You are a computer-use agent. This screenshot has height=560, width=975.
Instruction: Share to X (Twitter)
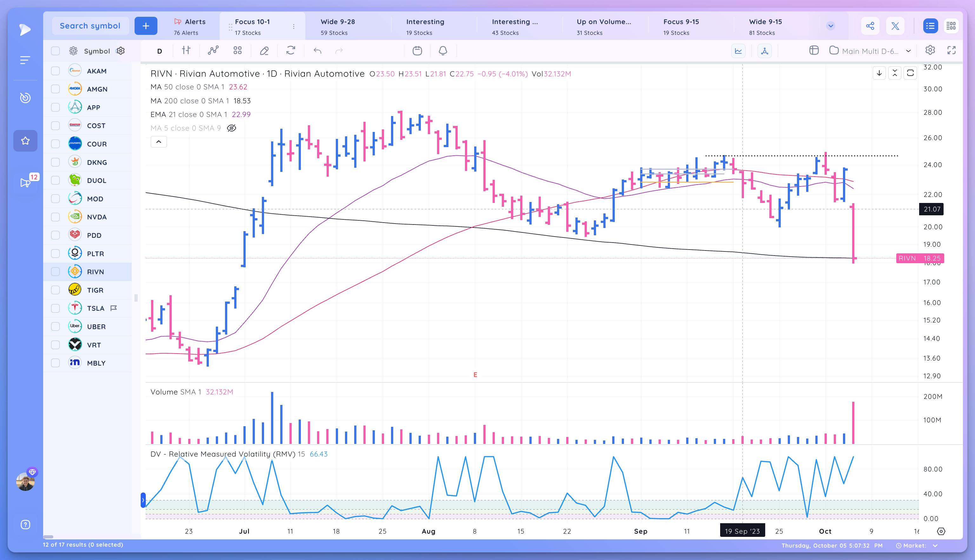(x=895, y=26)
